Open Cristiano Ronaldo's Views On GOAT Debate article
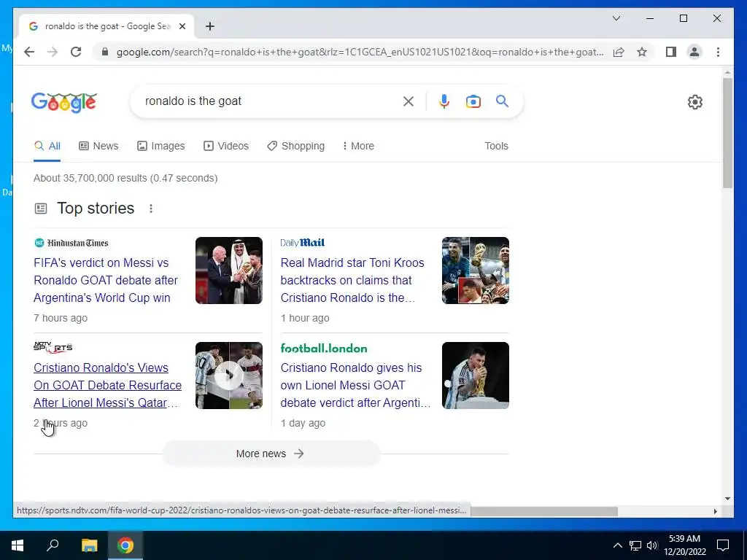This screenshot has height=560, width=747. coord(108,385)
